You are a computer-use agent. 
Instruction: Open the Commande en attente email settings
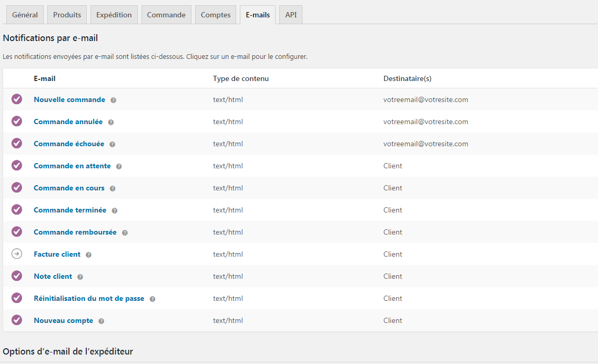(72, 166)
